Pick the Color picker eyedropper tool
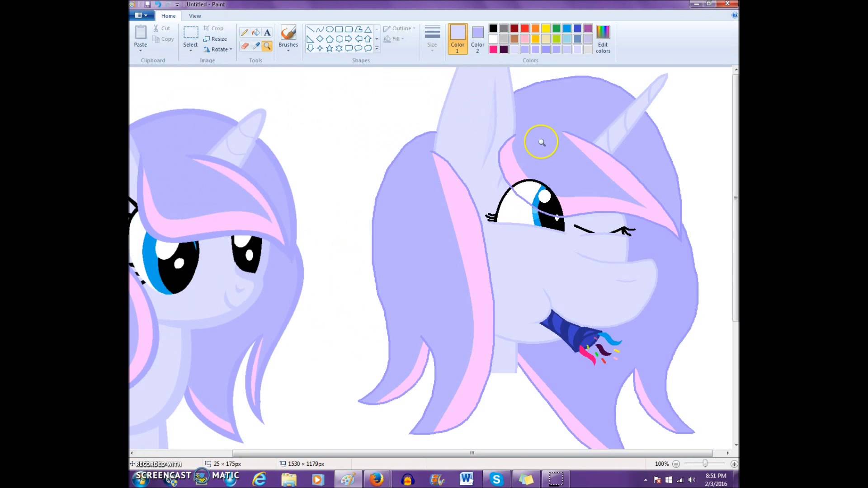Viewport: 868px width, 488px height. pos(256,46)
